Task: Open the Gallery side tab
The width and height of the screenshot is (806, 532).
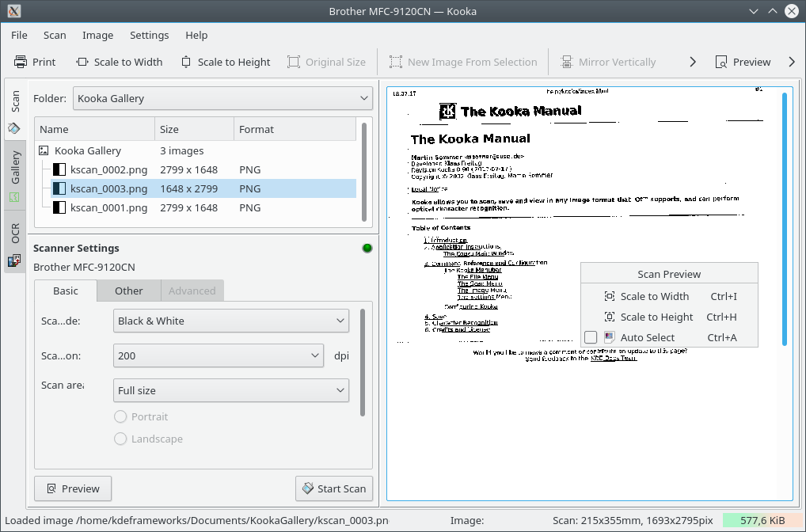Action: coord(15,174)
